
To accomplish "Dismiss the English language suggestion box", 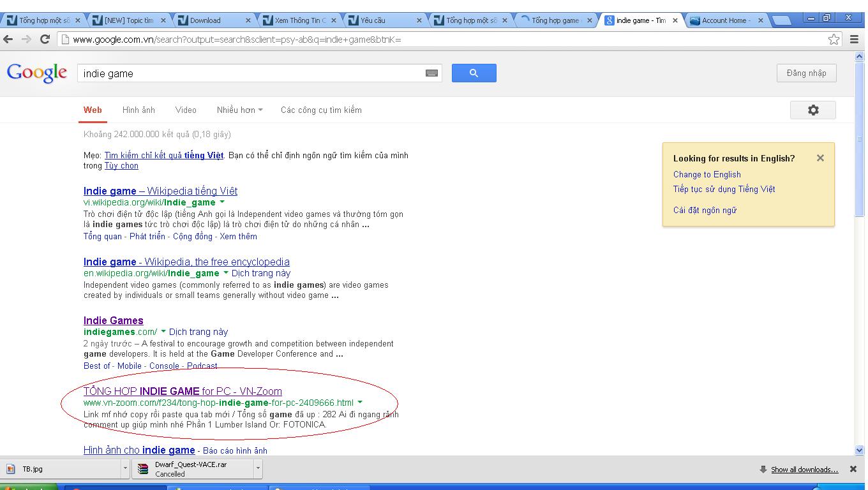I will (x=820, y=158).
